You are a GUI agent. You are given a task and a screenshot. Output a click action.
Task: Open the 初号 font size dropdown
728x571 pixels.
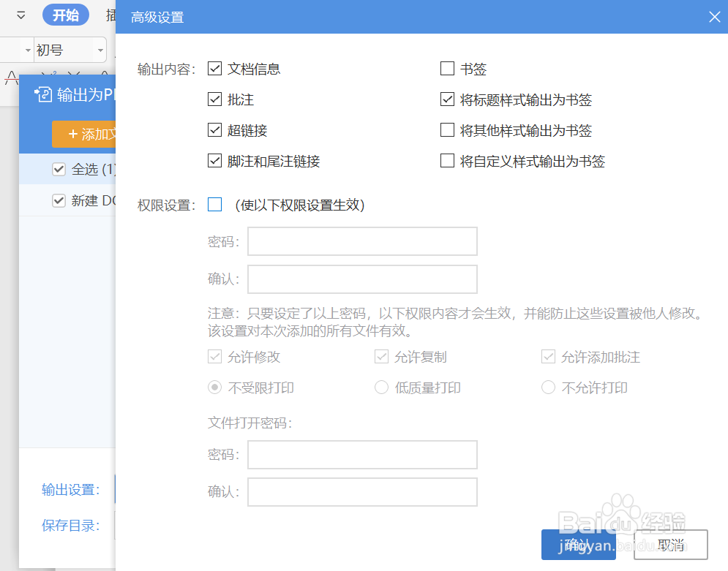point(100,50)
